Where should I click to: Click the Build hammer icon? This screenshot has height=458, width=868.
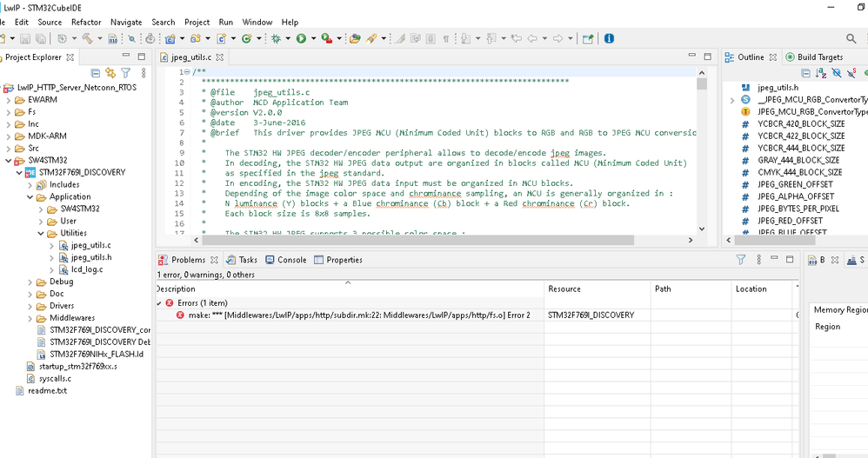88,39
